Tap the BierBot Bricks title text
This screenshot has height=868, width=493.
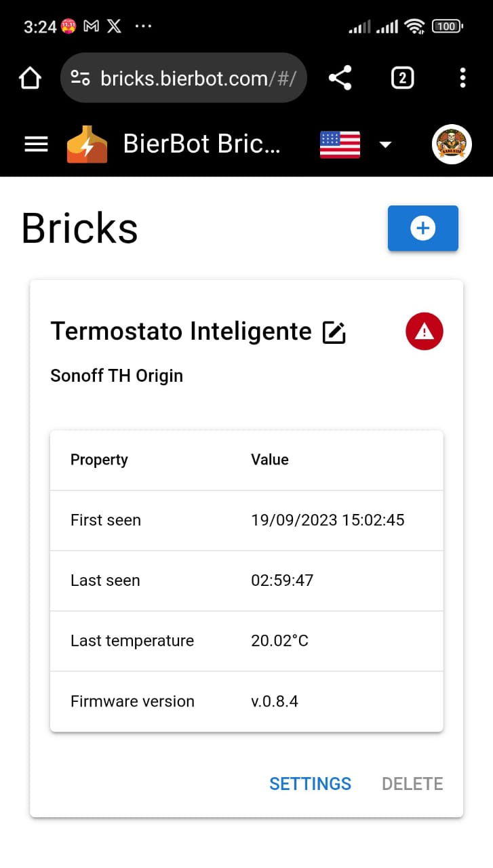tap(201, 144)
